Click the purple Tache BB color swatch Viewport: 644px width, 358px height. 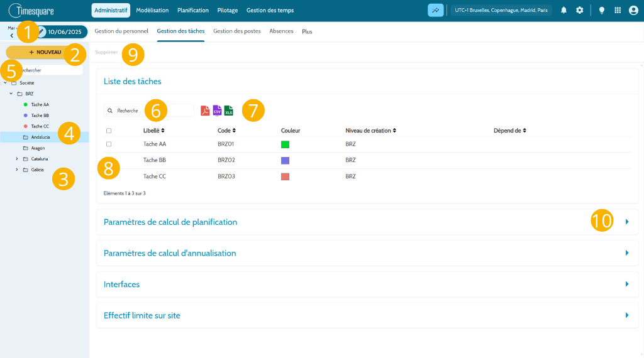(x=285, y=160)
